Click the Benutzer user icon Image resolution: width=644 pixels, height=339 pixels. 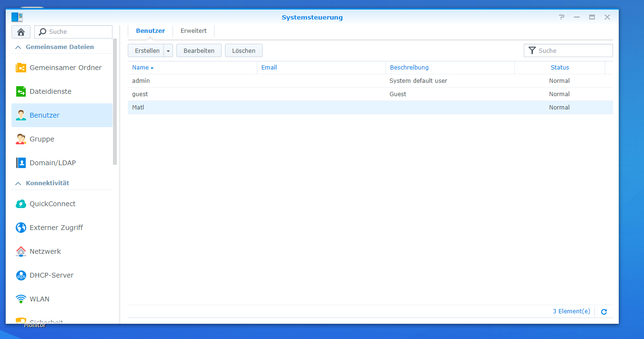(x=21, y=115)
